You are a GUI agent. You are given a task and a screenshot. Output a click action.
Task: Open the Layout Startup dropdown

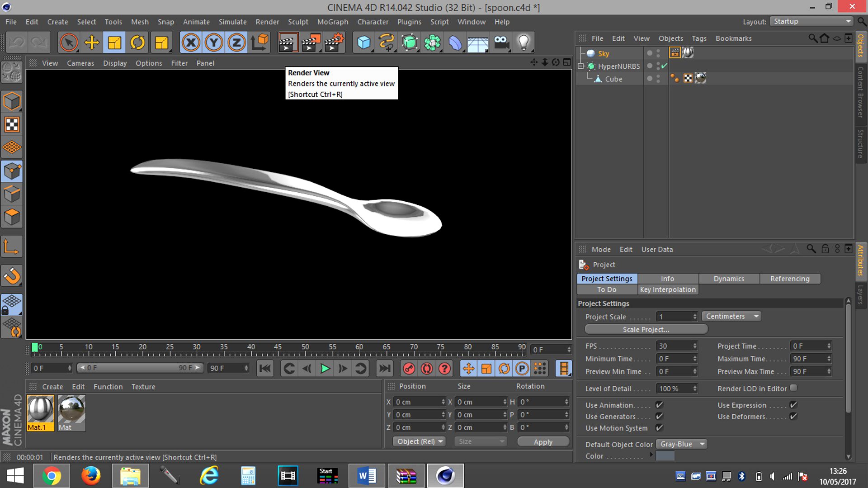(812, 21)
